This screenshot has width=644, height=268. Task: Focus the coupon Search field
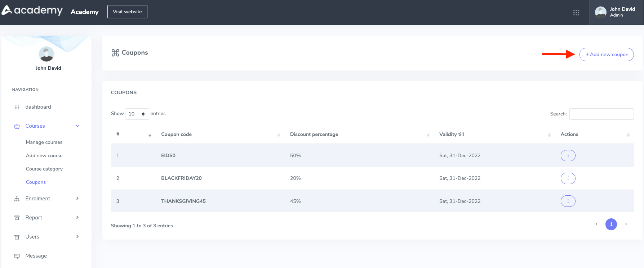tap(601, 114)
